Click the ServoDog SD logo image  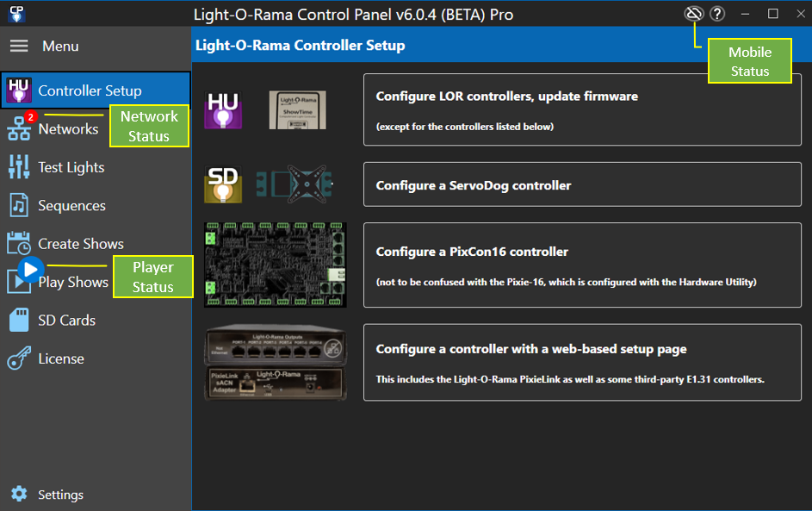pos(221,184)
